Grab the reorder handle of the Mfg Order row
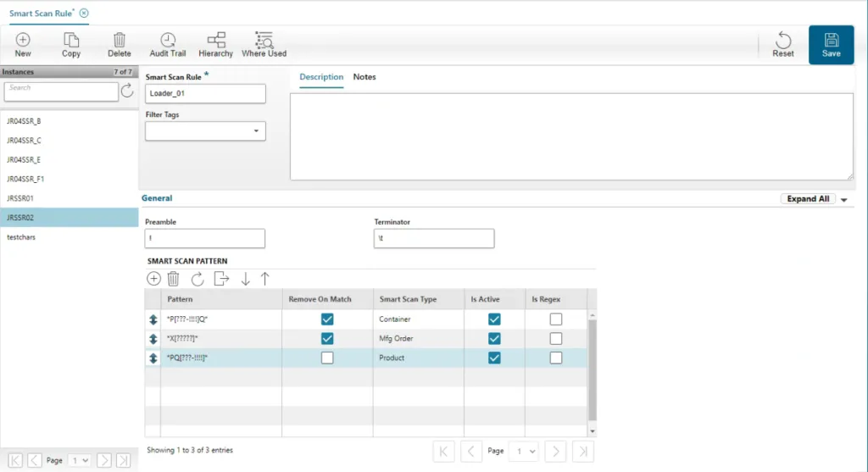868x472 pixels. [x=153, y=339]
